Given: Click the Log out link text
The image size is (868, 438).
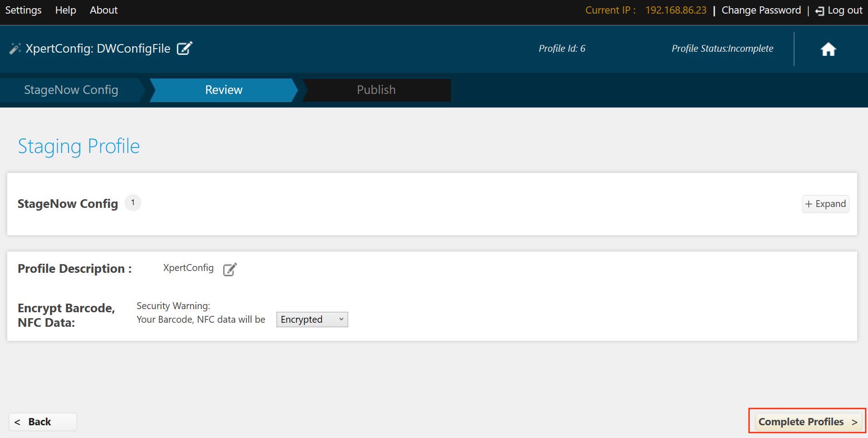Looking at the screenshot, I should (845, 10).
